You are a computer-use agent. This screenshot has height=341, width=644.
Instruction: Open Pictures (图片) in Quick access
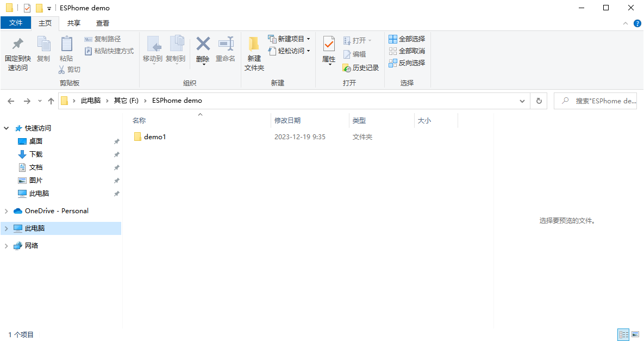point(36,181)
